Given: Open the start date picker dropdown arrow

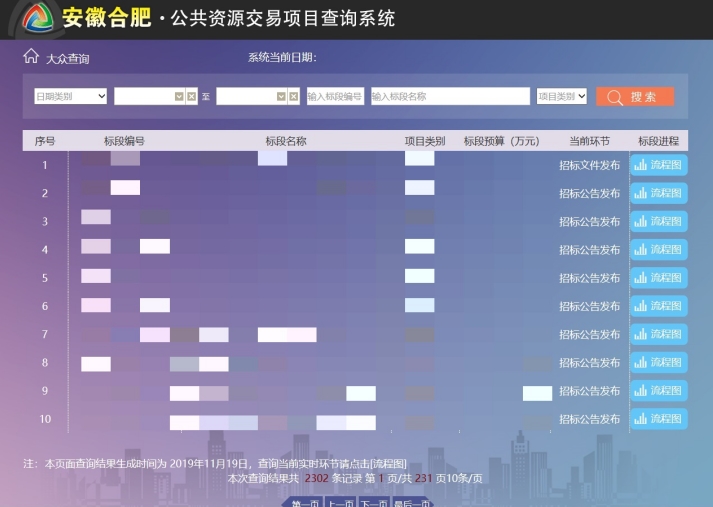Looking at the screenshot, I should [179, 96].
